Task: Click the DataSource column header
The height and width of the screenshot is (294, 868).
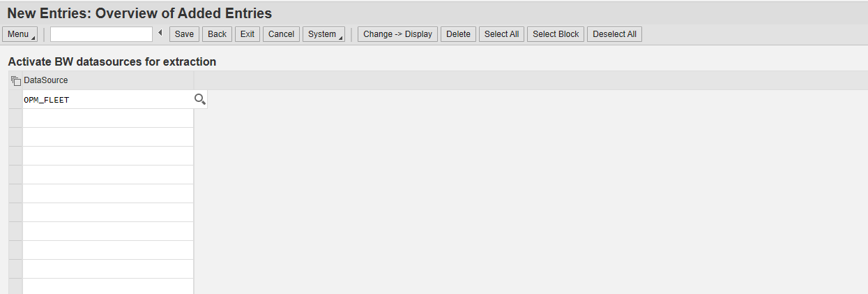Action: (46, 80)
